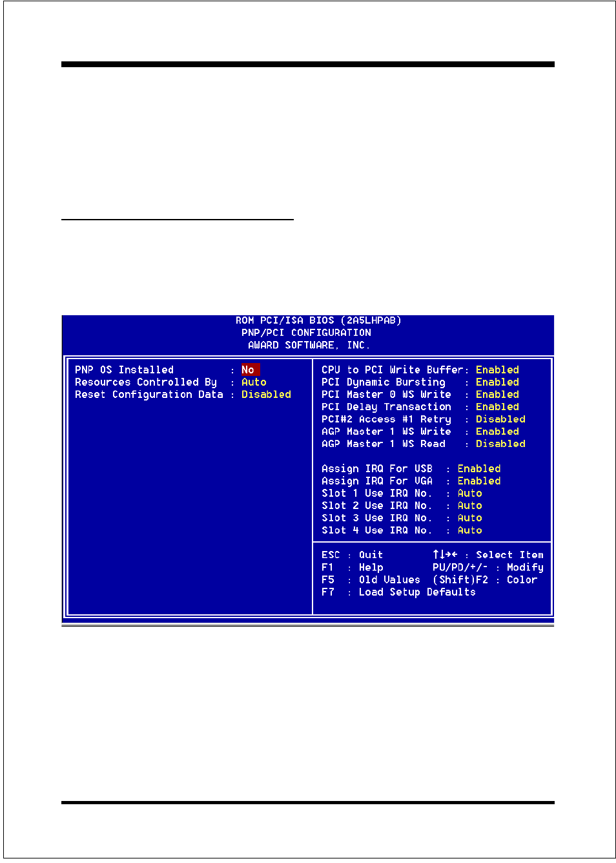Viewport: 616px width, 863px height.
Task: Click 'F7 : Load Setup Defaults' entry
Action: pos(398,591)
